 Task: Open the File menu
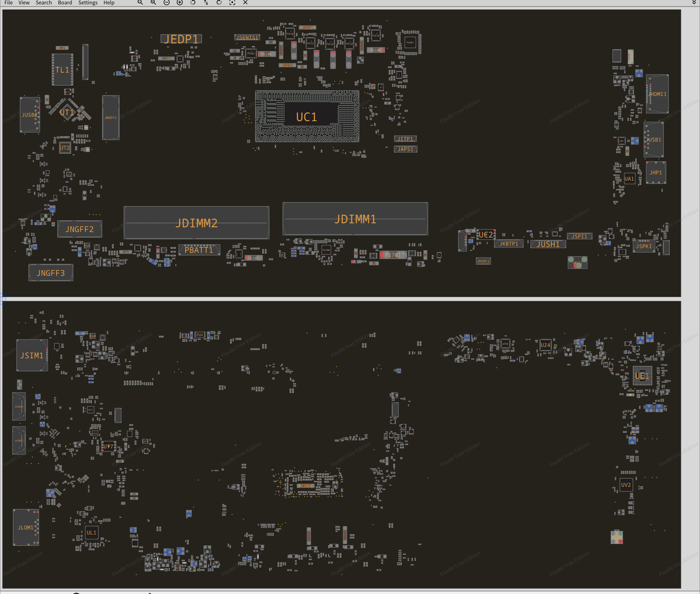click(x=8, y=3)
